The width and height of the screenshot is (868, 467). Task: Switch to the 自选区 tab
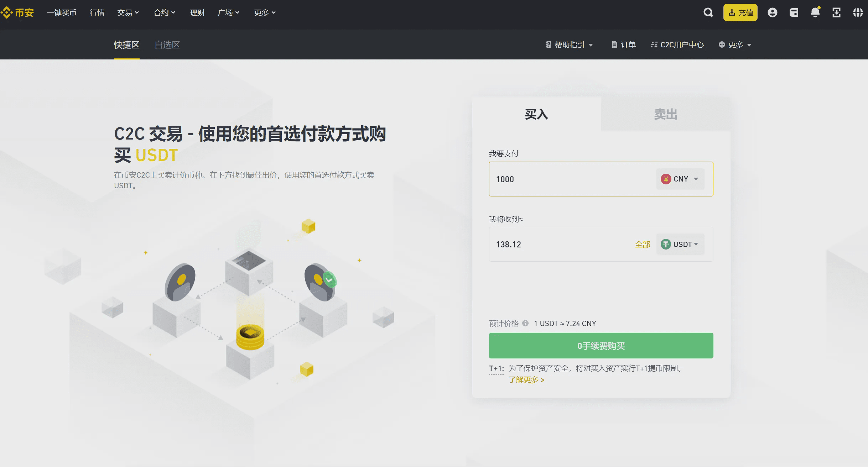click(x=167, y=44)
